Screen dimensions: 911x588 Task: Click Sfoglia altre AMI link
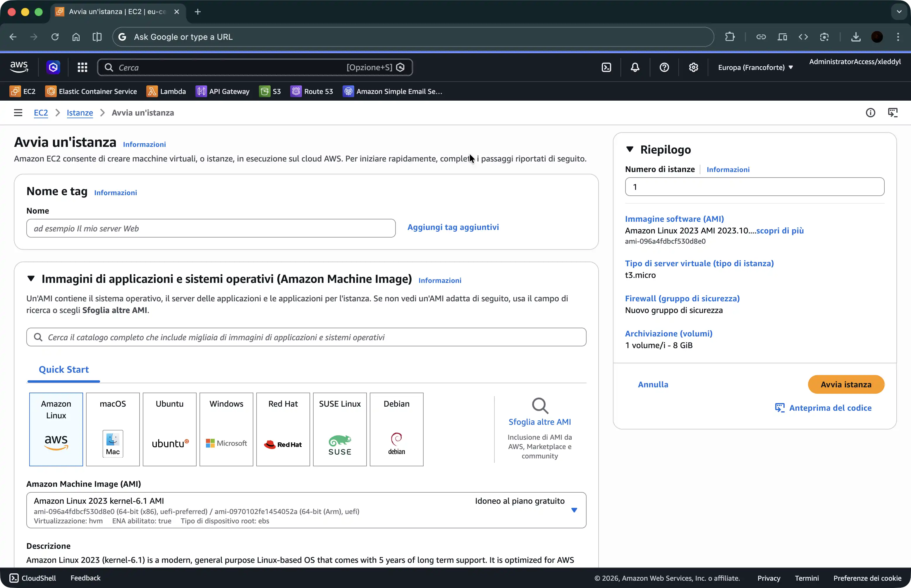point(539,422)
